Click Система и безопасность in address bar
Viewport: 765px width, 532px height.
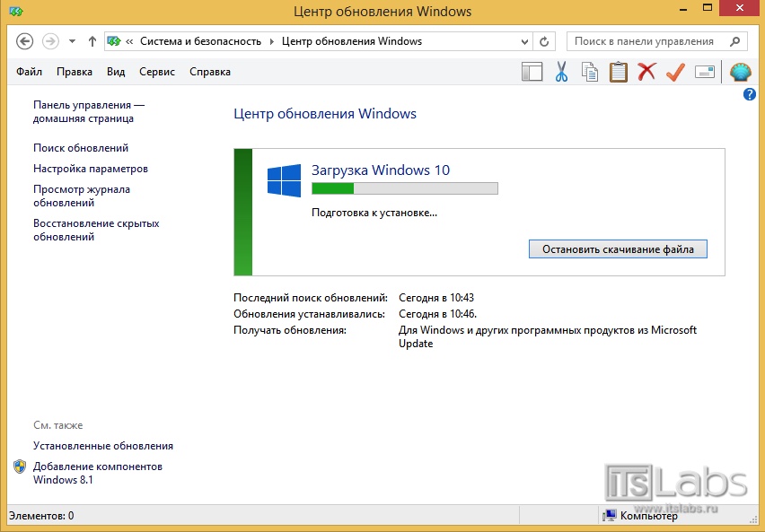pyautogui.click(x=200, y=41)
